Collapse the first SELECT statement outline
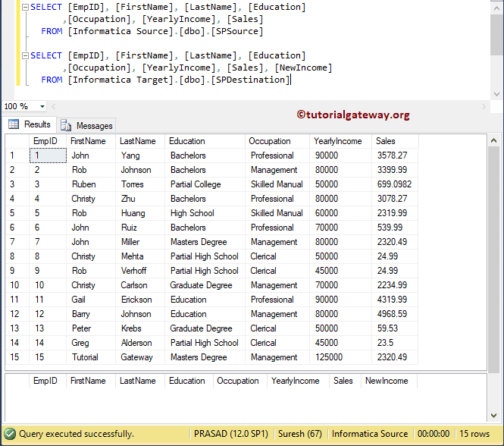The image size is (504, 446). pos(24,7)
